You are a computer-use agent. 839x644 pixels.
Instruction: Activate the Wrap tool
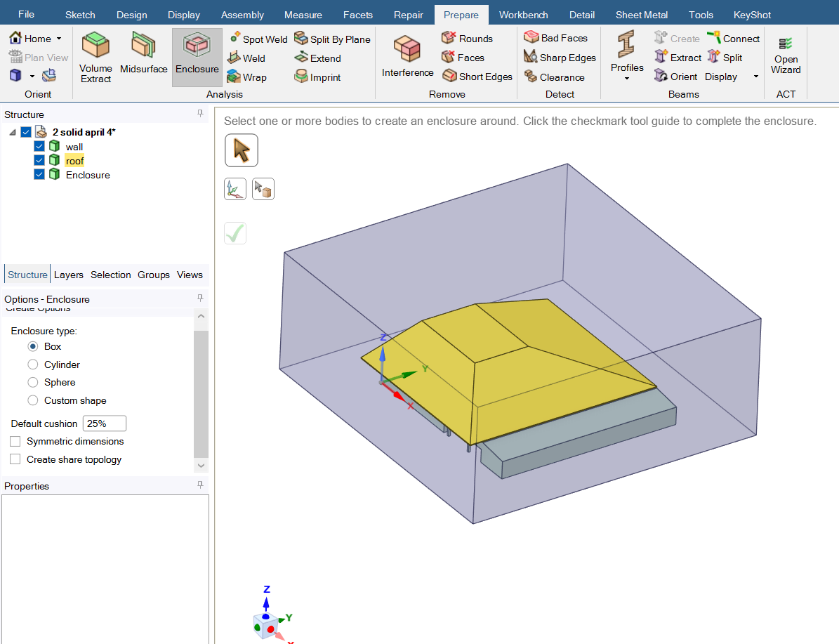click(246, 77)
